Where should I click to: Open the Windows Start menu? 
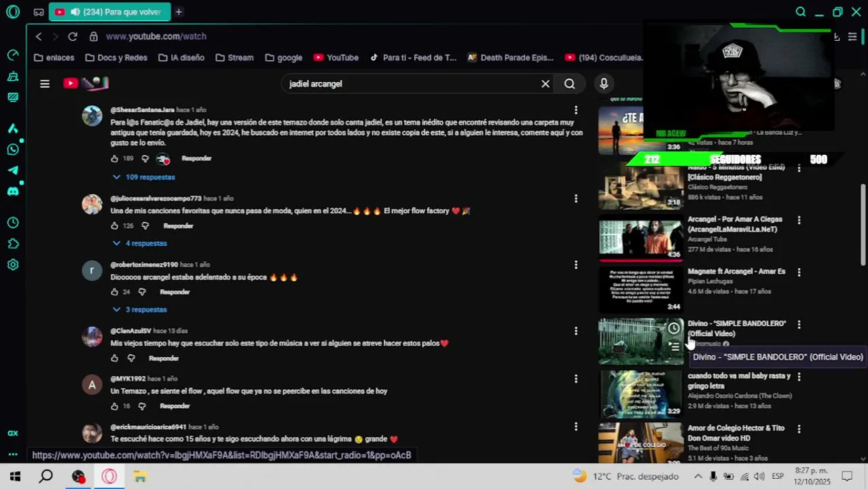pyautogui.click(x=15, y=477)
